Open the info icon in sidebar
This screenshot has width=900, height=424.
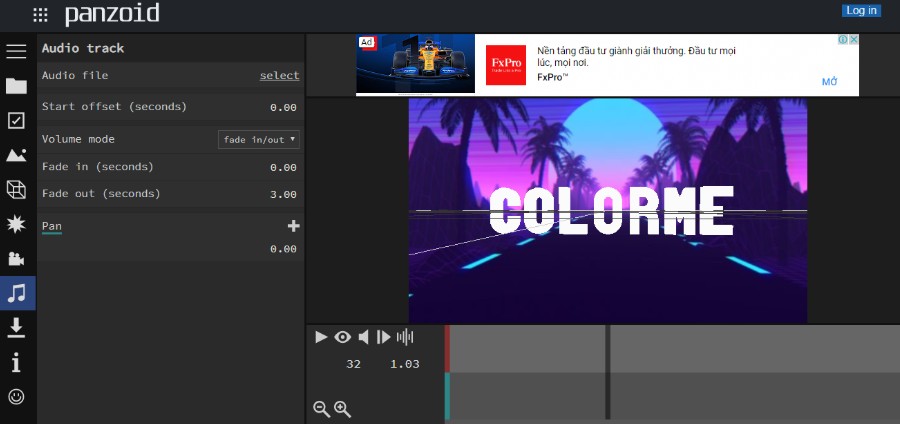pos(16,362)
